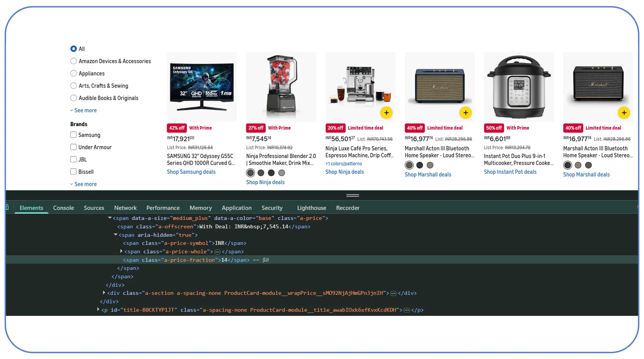644x359 pixels.
Task: Toggle device toolbar icon left of Elements tab
Action: 7,208
